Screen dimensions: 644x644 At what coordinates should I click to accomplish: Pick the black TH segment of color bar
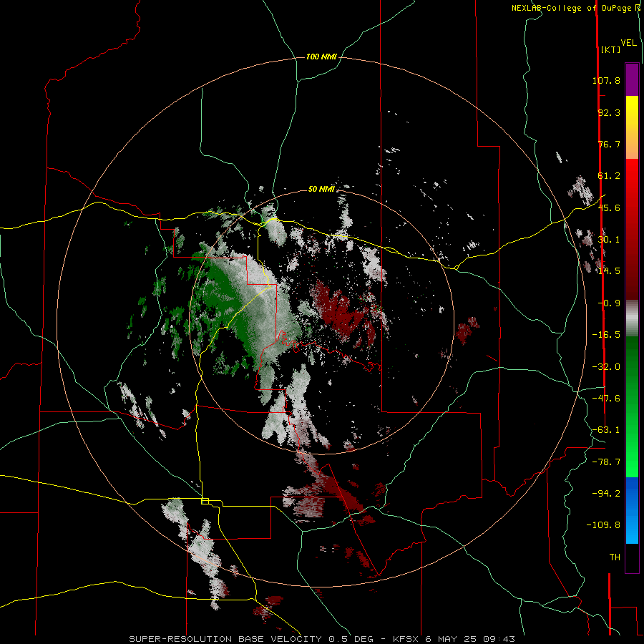coord(632,557)
